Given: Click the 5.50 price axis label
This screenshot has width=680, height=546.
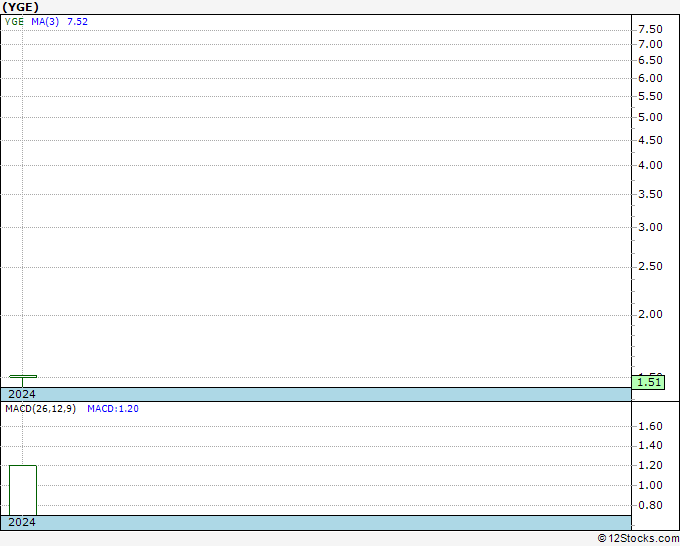Looking at the screenshot, I should click(x=651, y=96).
